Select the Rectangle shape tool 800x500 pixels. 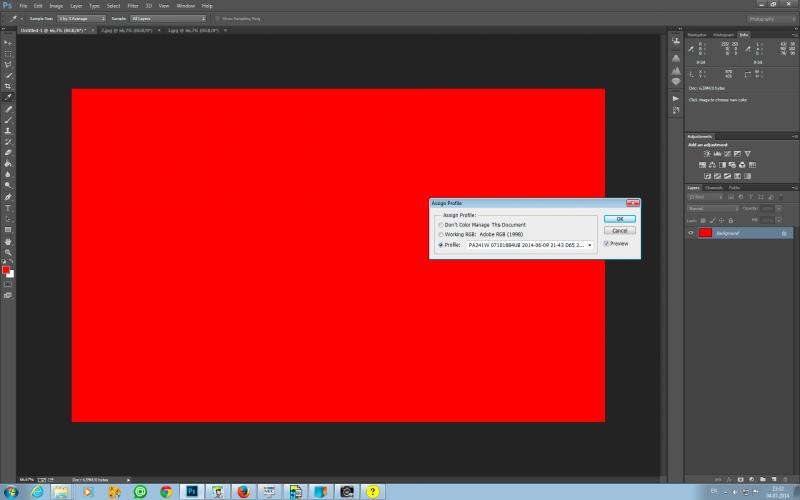tap(8, 230)
